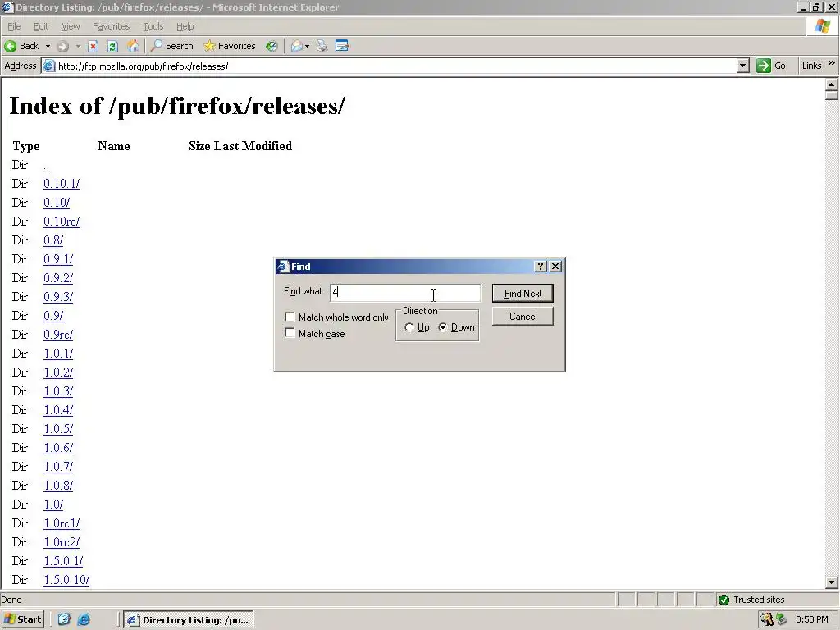Image resolution: width=840 pixels, height=630 pixels.
Task: Open the 1.0.4/ directory link
Action: click(x=58, y=410)
